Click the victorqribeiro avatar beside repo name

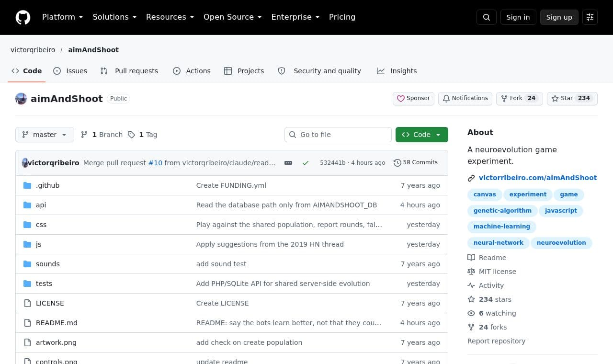(x=21, y=99)
